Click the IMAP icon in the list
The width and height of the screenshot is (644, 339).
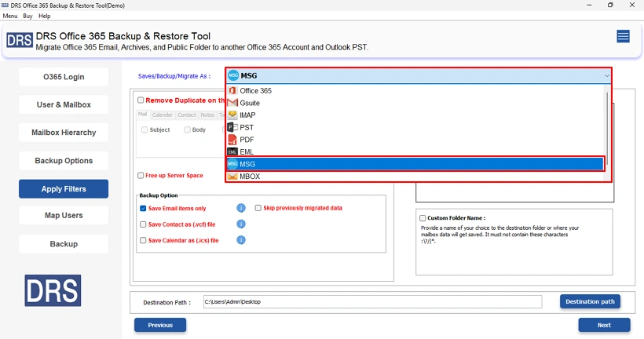pyautogui.click(x=232, y=115)
